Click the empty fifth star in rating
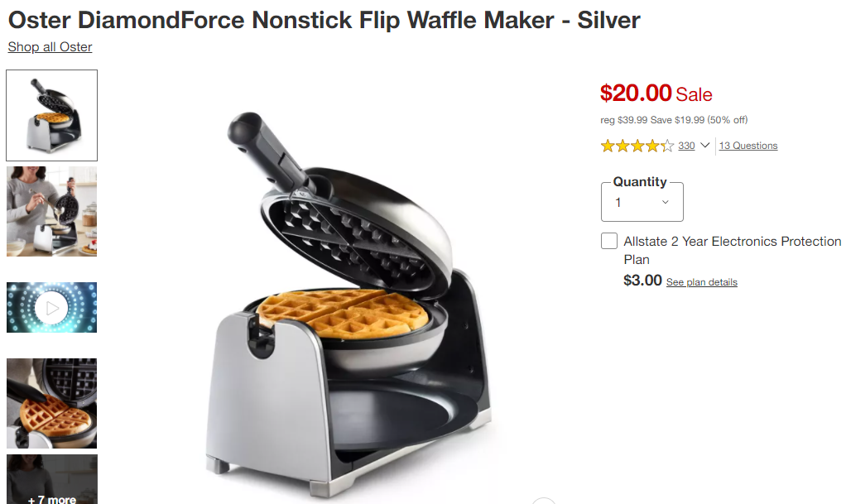 click(x=667, y=146)
